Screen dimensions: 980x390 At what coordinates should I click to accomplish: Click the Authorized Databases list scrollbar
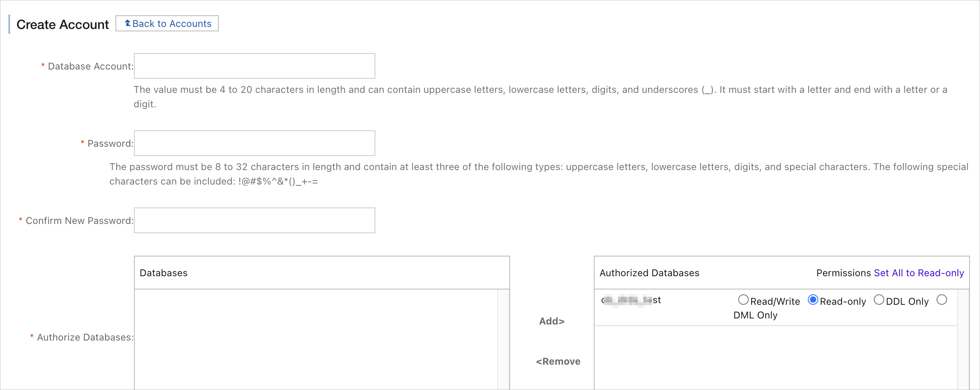[963, 339]
